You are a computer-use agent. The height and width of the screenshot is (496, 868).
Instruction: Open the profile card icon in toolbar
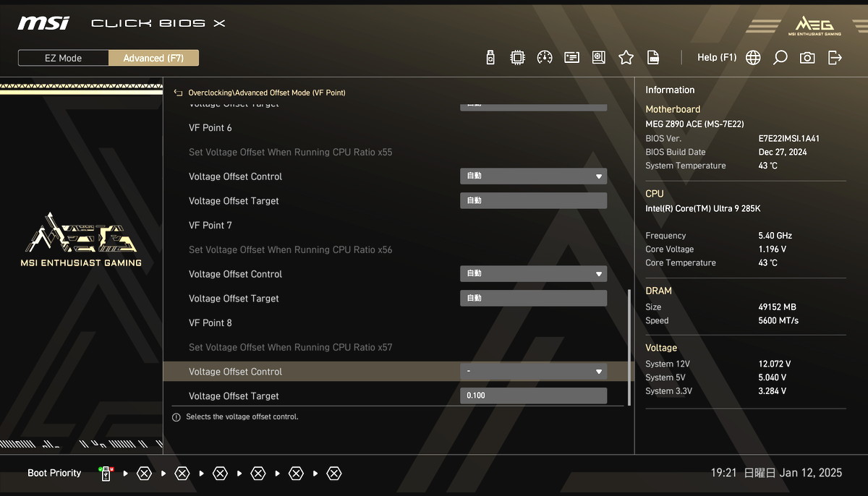tap(571, 58)
